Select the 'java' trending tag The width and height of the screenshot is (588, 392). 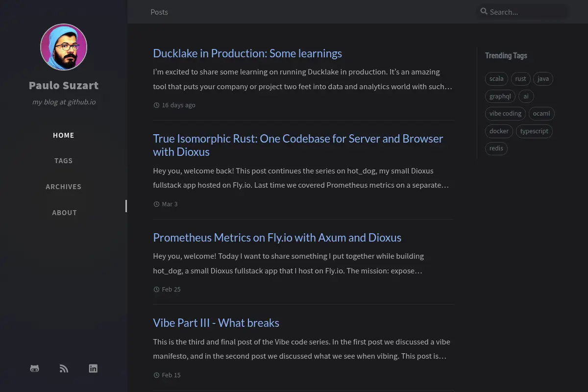tap(543, 79)
